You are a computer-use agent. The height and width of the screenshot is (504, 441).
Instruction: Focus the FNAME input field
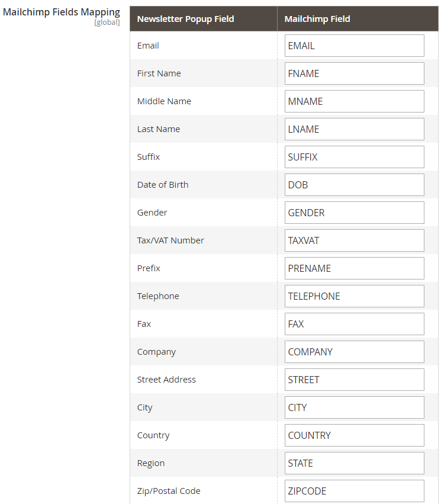(x=354, y=73)
